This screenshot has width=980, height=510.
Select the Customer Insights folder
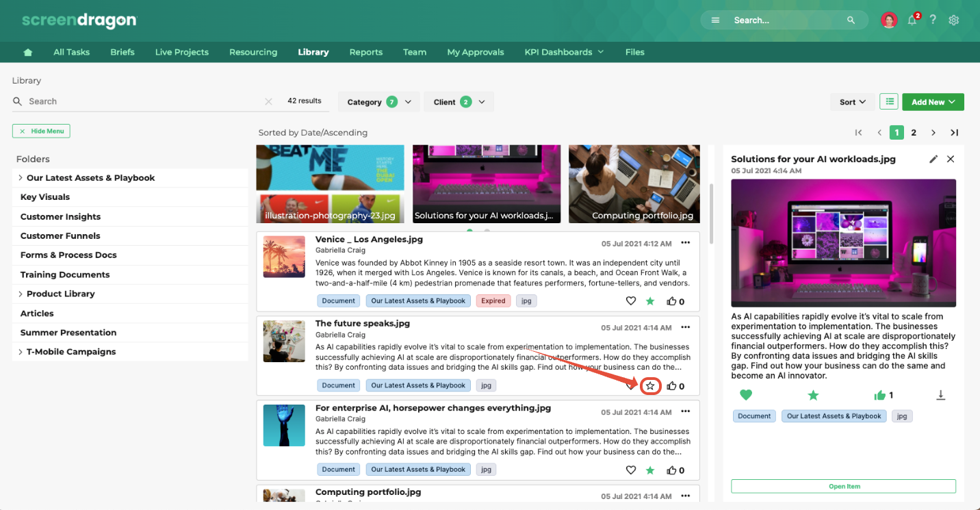pos(130,216)
